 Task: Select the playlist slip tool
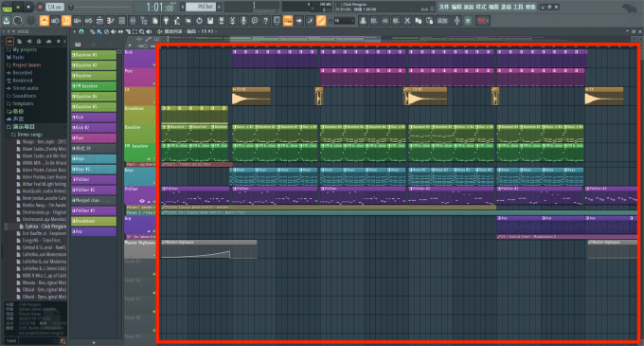121,31
